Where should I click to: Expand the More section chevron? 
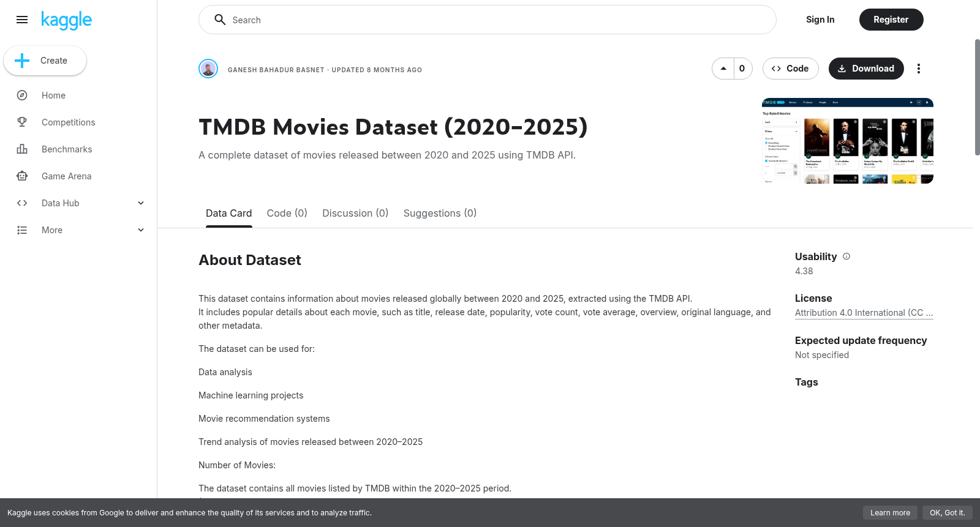click(x=141, y=230)
